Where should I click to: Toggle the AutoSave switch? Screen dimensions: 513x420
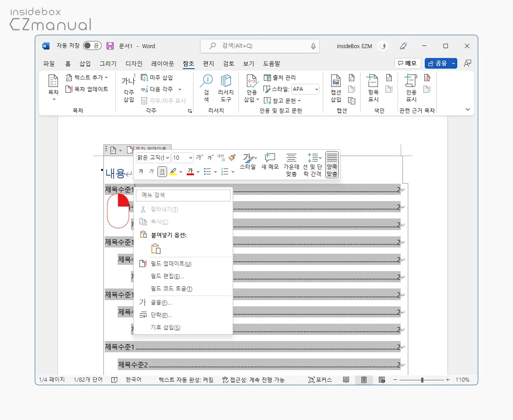92,46
